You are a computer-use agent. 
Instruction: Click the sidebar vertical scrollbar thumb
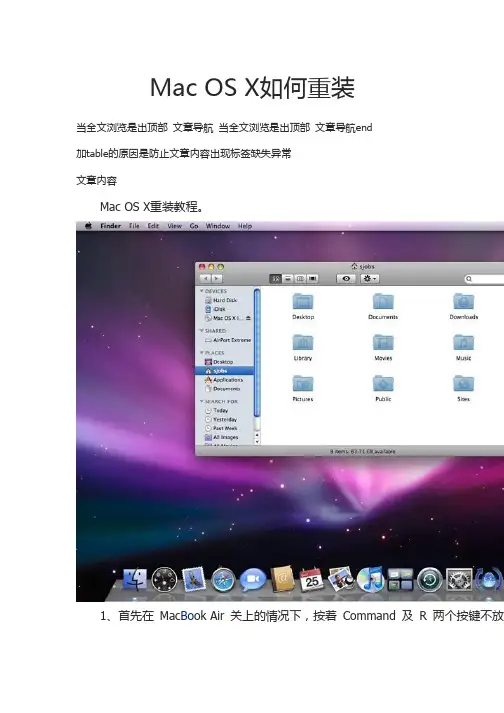(257, 352)
